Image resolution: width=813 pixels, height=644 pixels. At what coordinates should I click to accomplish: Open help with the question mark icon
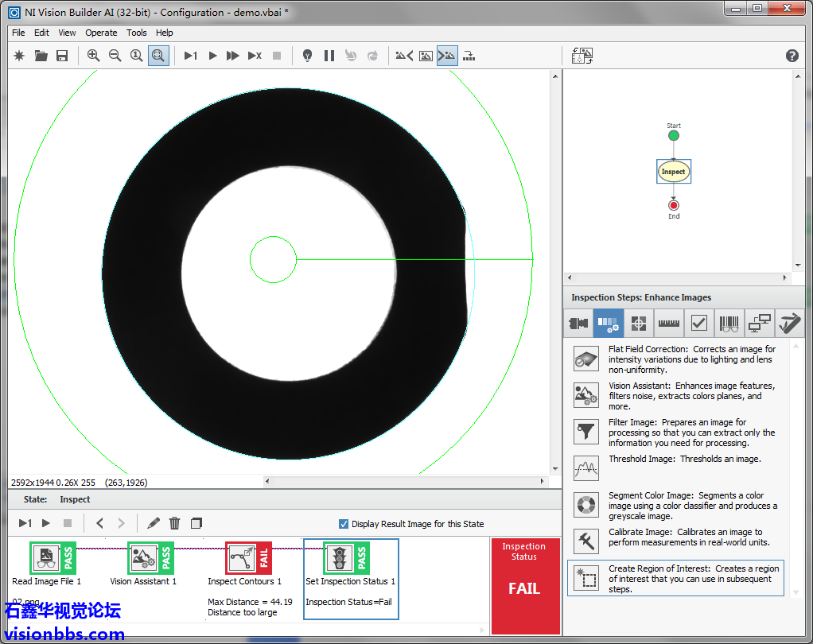point(792,56)
